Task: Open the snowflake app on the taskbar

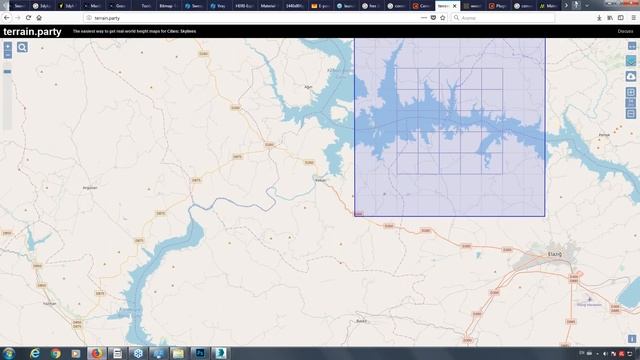Action: click(x=138, y=353)
